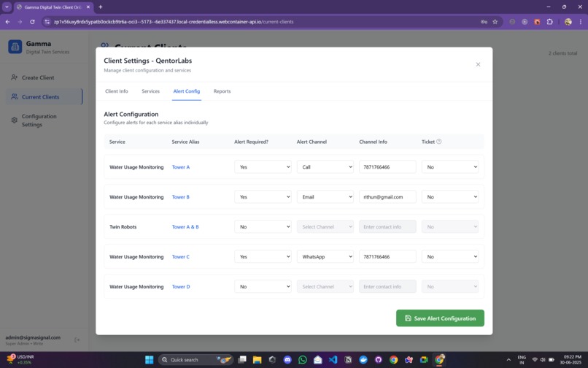Reload the page with the refresh icon
This screenshot has width=588, height=368.
(x=32, y=22)
